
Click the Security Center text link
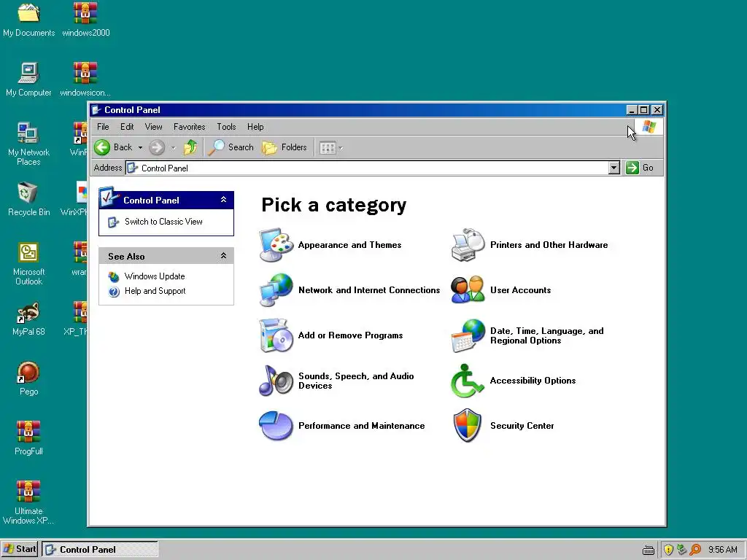coord(522,426)
